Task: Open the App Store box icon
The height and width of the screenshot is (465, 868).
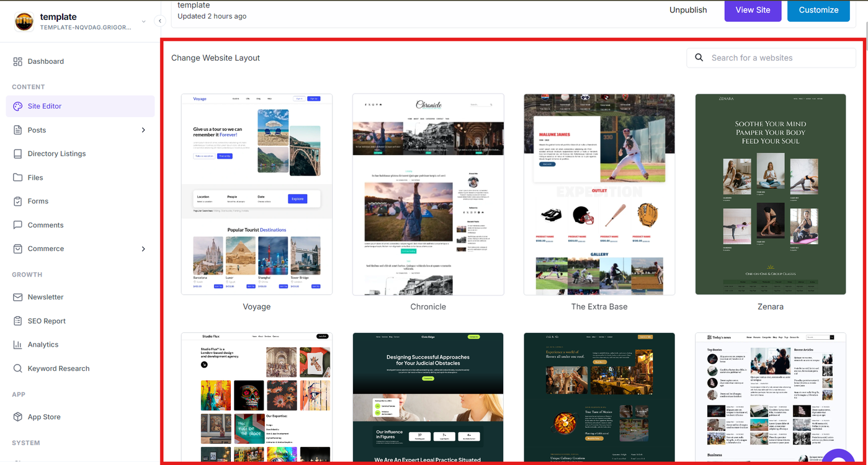Action: point(17,417)
